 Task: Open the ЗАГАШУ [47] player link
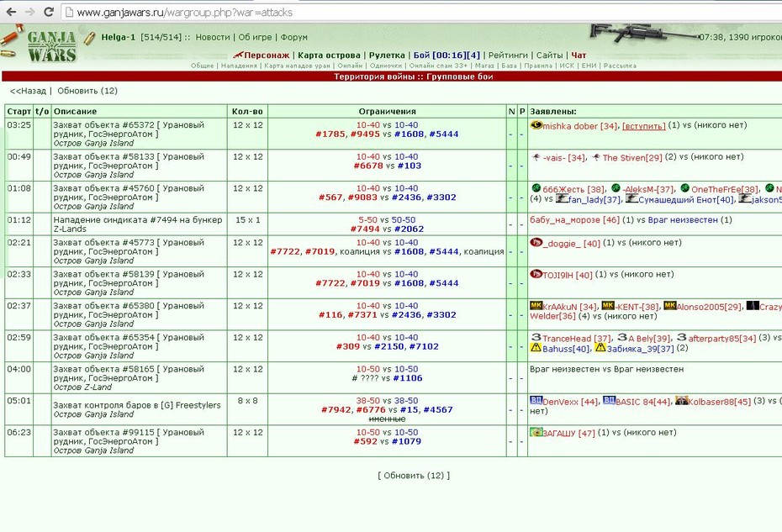click(569, 434)
